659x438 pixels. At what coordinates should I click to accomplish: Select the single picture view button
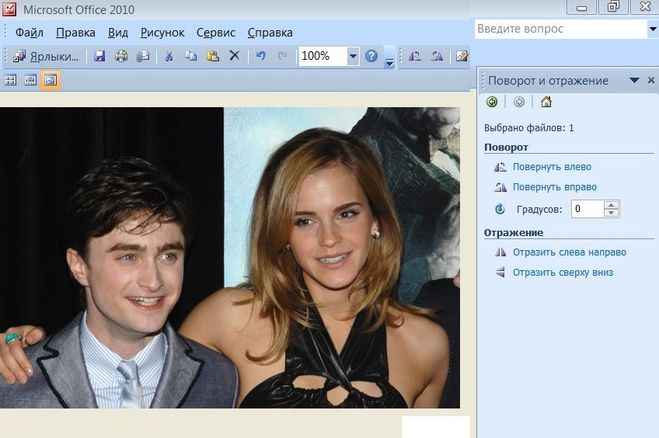click(50, 80)
